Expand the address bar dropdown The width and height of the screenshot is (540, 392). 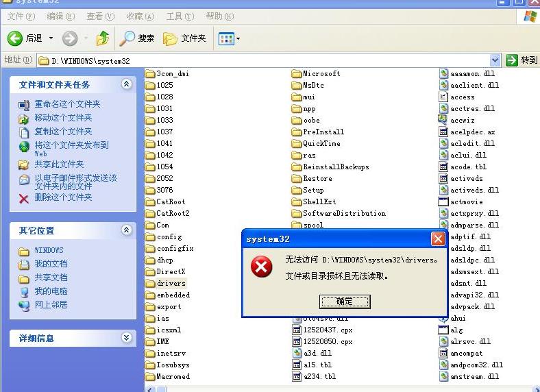coord(495,60)
